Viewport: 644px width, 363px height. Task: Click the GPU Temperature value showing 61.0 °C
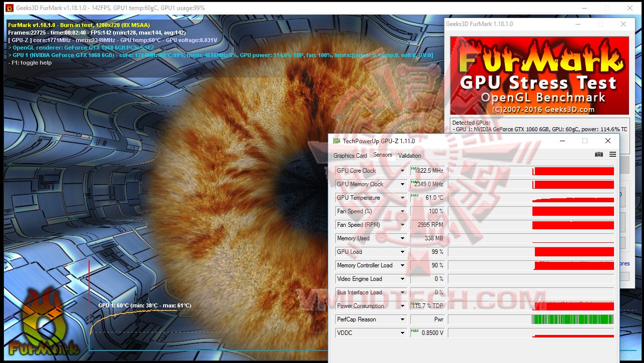pyautogui.click(x=428, y=198)
